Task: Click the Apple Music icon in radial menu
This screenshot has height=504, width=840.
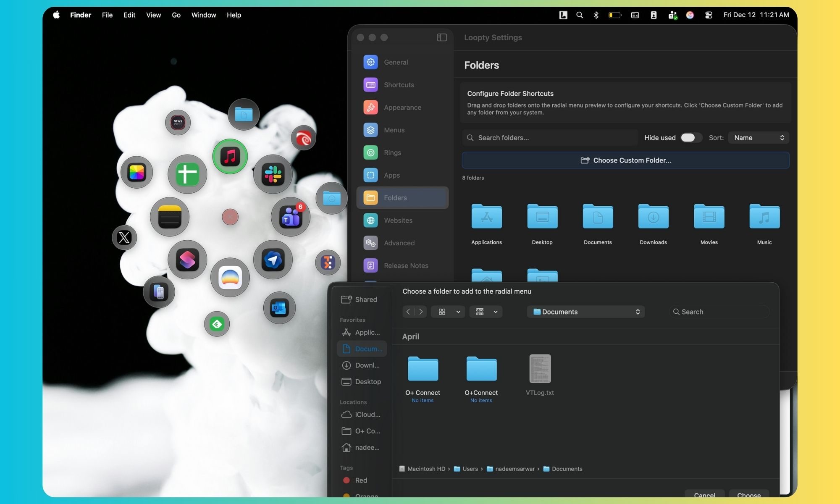Action: pyautogui.click(x=230, y=156)
